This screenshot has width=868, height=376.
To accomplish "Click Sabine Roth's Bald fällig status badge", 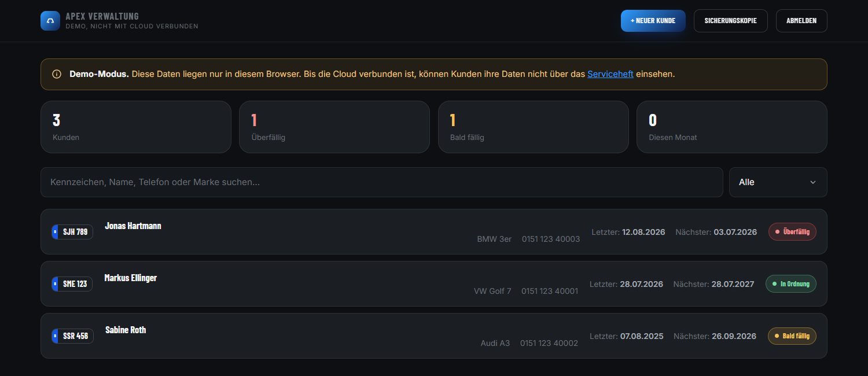I will click(x=792, y=336).
